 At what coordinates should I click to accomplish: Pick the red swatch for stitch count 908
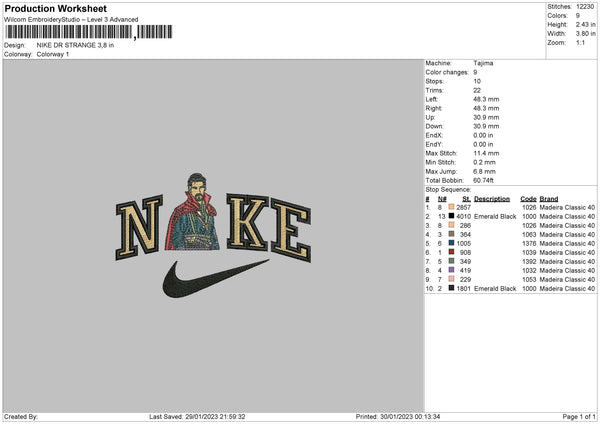click(452, 252)
